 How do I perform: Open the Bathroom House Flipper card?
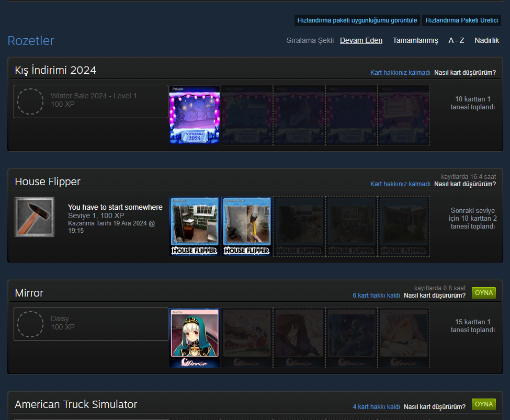pos(195,226)
